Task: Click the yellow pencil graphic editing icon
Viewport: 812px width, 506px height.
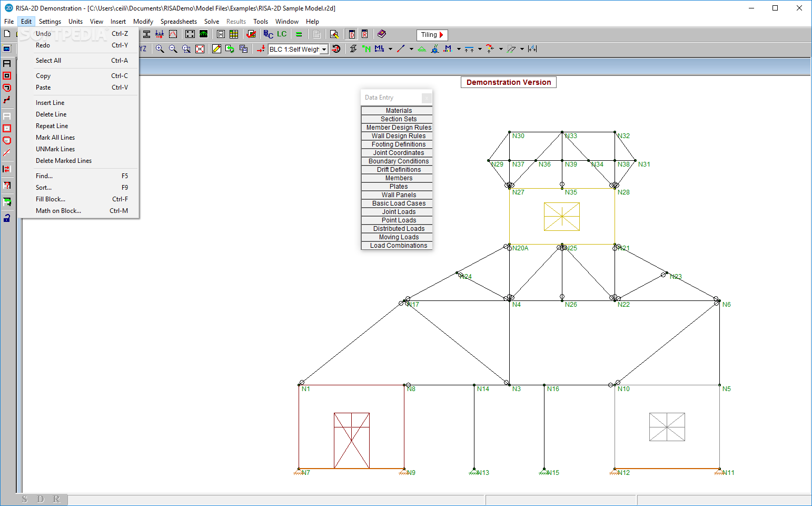Action: tap(216, 49)
